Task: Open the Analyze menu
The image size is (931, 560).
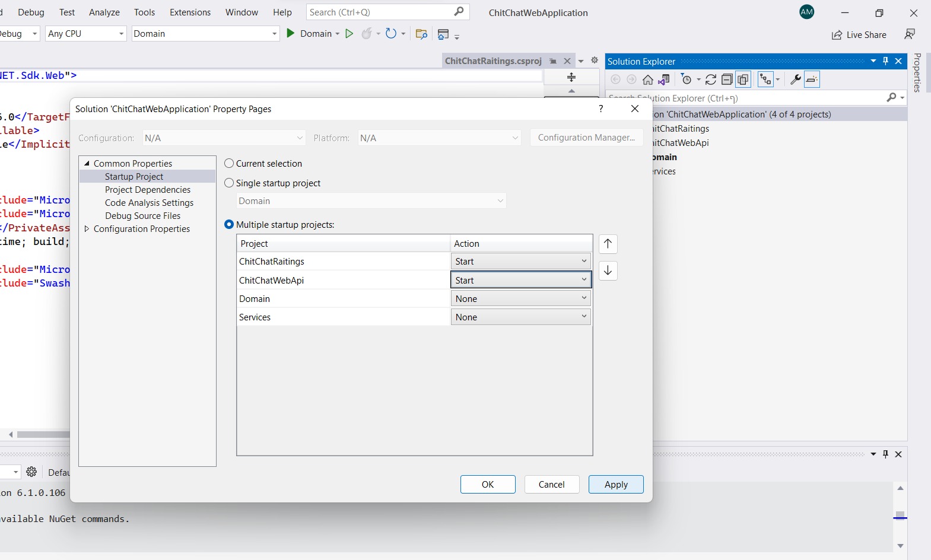Action: point(104,12)
